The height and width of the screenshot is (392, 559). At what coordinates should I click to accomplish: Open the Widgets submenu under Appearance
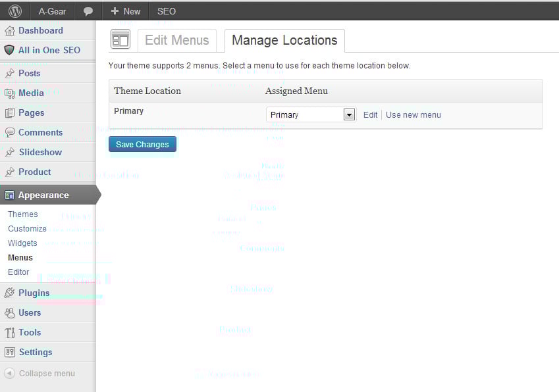[x=22, y=243]
